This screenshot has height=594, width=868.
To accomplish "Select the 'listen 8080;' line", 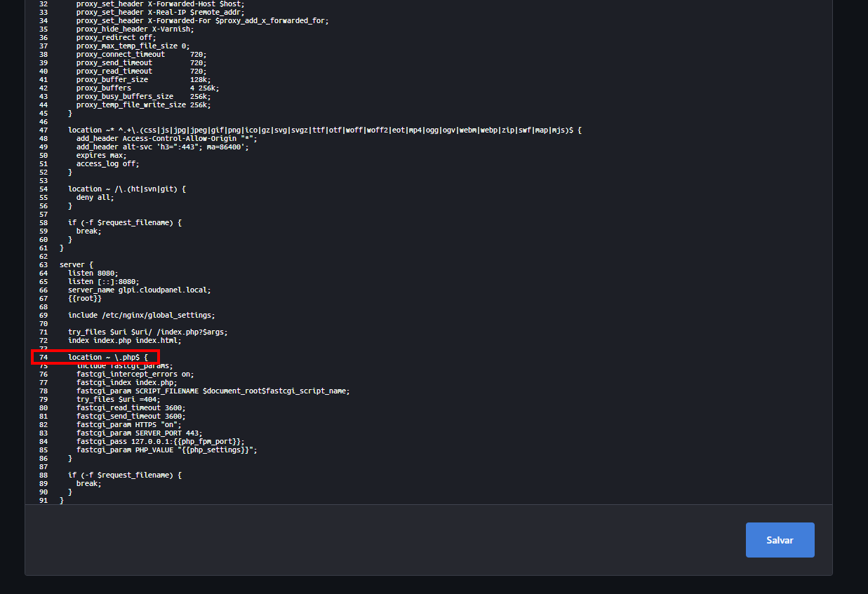I will (93, 274).
